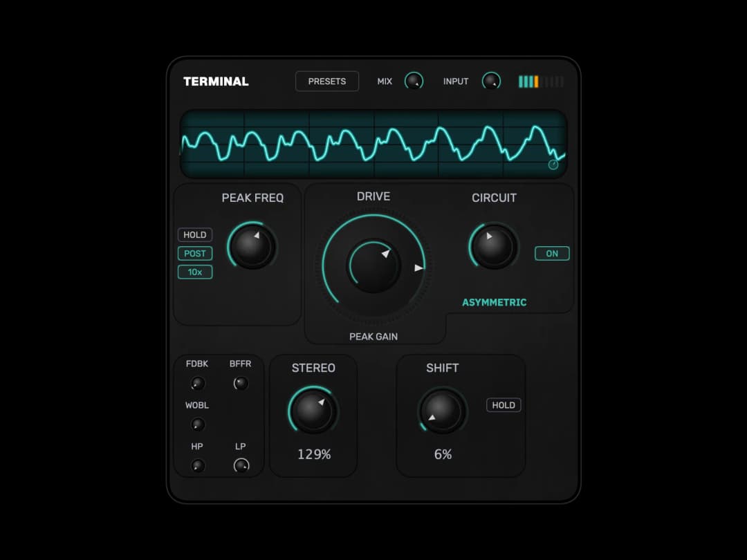Click the SHIFT knob
This screenshot has width=747, height=560.
(442, 409)
